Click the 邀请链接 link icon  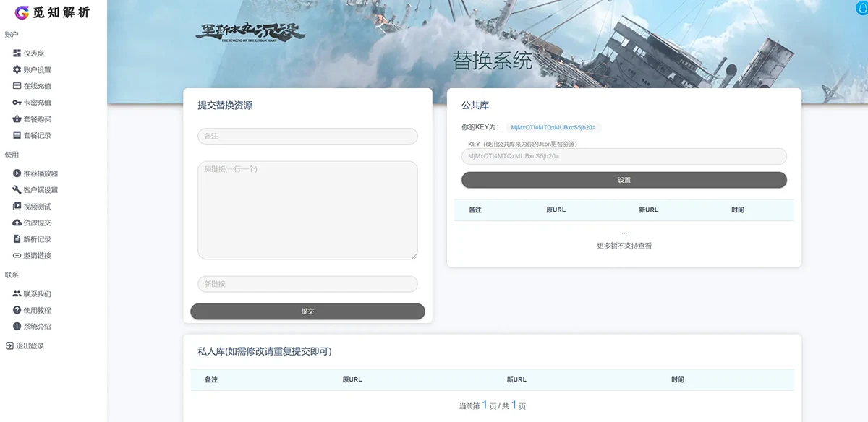tap(17, 256)
